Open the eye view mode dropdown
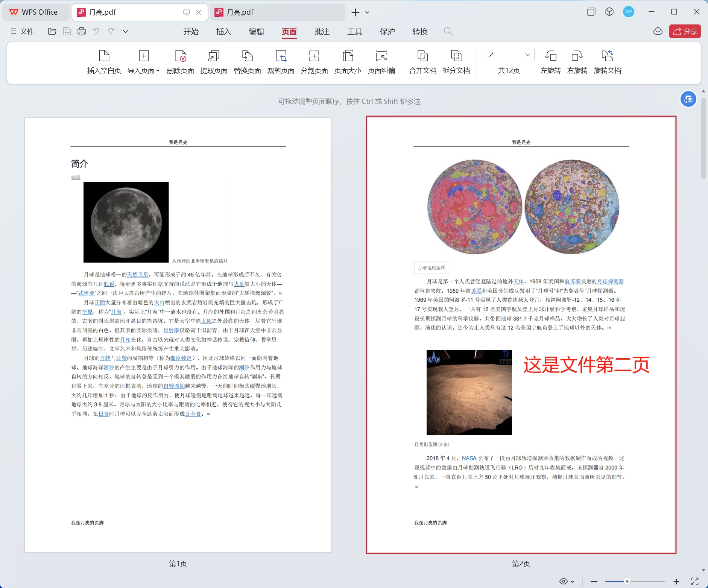The width and height of the screenshot is (708, 588). (567, 581)
